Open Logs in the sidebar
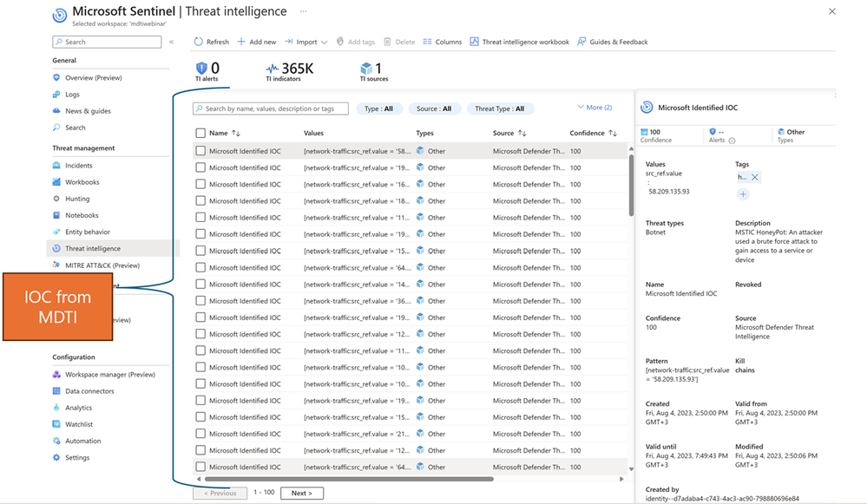The height and width of the screenshot is (504, 867). (72, 94)
